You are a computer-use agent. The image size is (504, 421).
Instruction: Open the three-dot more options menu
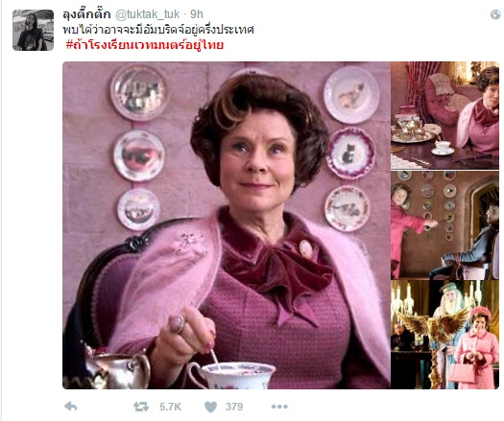pos(279,407)
